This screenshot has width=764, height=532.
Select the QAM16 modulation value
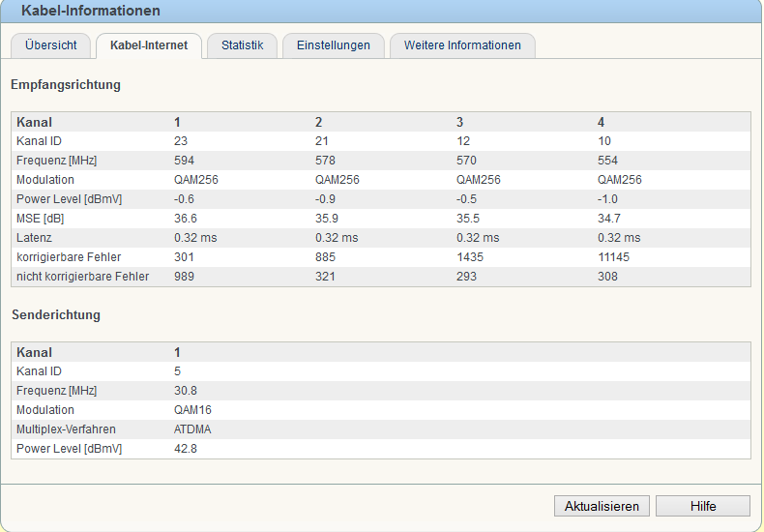[192, 410]
